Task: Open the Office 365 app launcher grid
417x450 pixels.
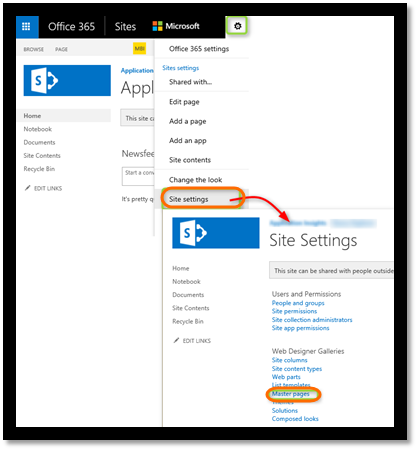Action: click(26, 26)
